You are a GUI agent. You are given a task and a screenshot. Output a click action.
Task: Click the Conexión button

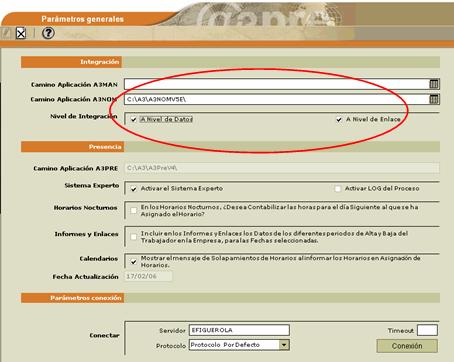click(x=407, y=346)
